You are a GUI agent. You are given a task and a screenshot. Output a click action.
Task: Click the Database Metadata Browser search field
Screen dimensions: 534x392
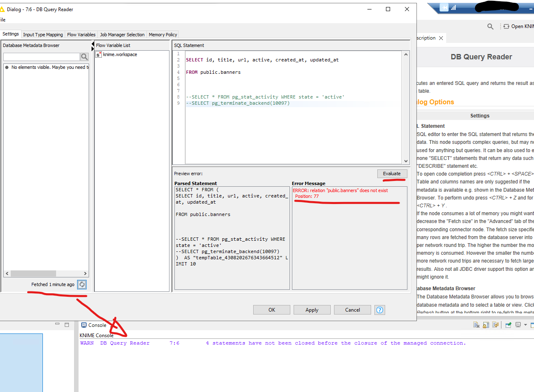[x=41, y=57]
